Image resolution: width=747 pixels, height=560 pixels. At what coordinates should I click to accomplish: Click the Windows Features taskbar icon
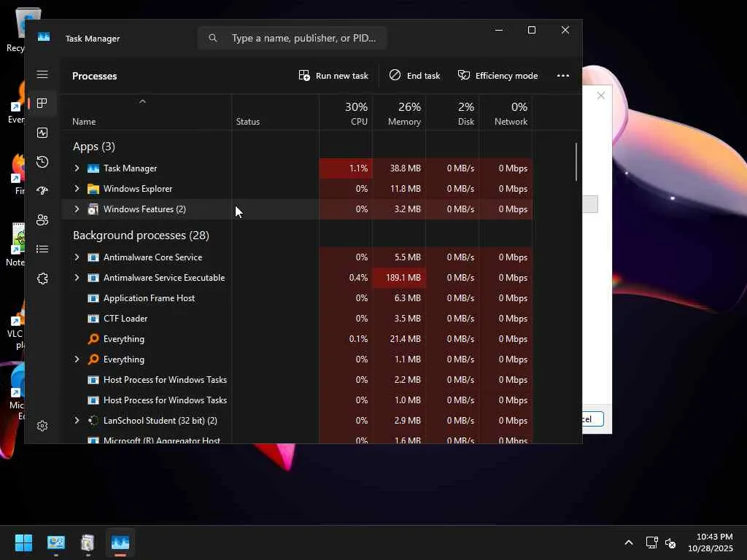pyautogui.click(x=88, y=542)
